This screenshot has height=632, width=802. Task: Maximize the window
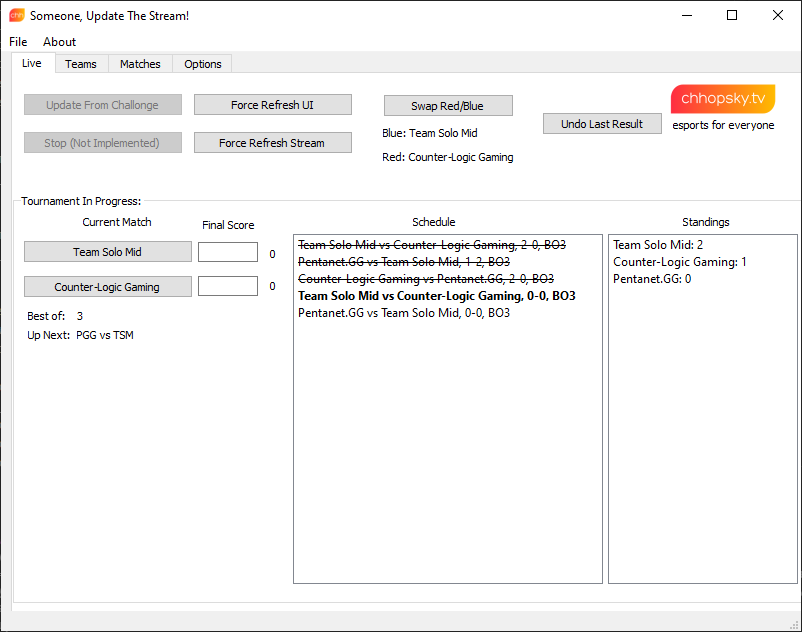click(732, 15)
